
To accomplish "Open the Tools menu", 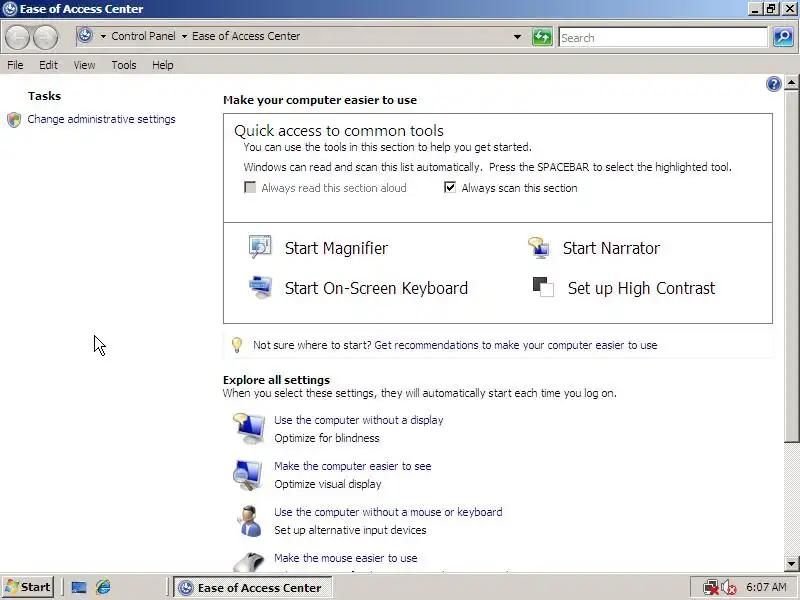I will coord(124,65).
